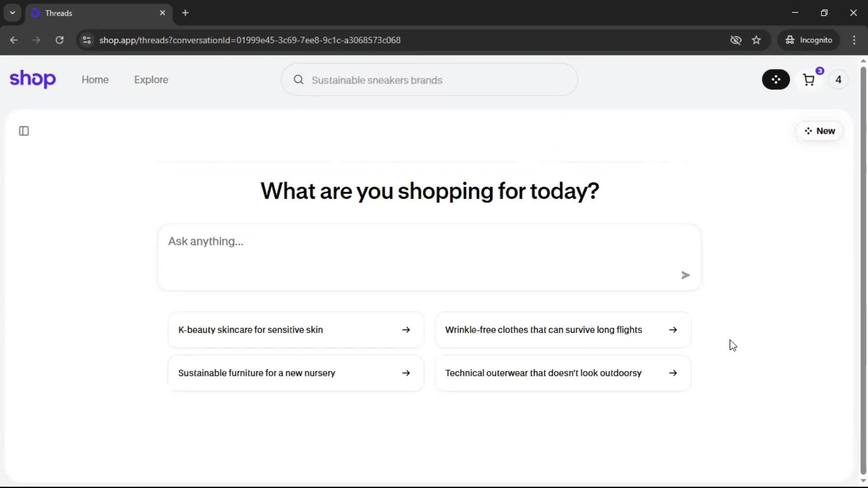The width and height of the screenshot is (868, 488).
Task: Click the black AI assistant sparkle button
Action: 776,80
